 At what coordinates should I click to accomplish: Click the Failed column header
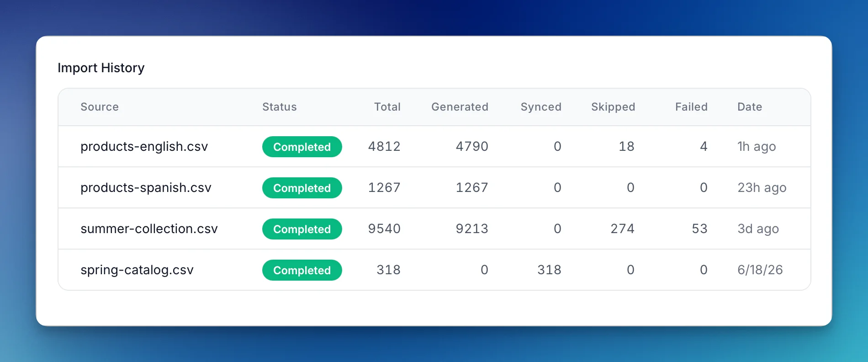click(692, 107)
